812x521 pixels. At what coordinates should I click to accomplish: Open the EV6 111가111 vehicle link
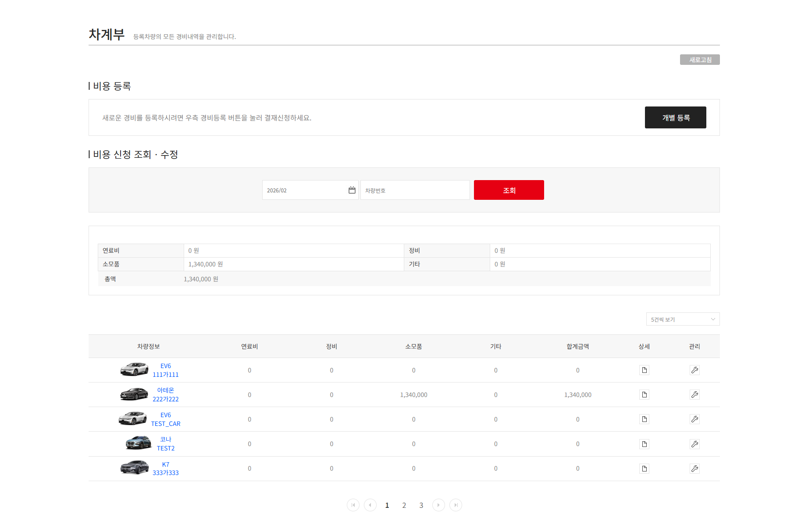166,370
